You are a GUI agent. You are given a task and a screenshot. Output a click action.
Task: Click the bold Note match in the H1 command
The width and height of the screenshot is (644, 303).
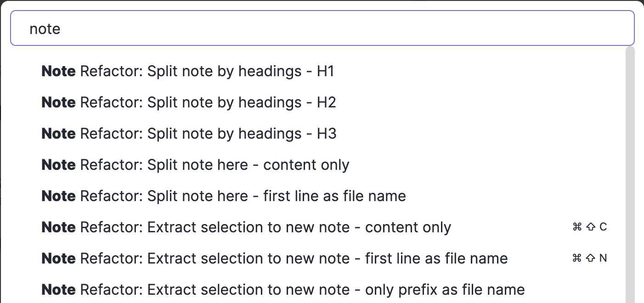tap(58, 71)
